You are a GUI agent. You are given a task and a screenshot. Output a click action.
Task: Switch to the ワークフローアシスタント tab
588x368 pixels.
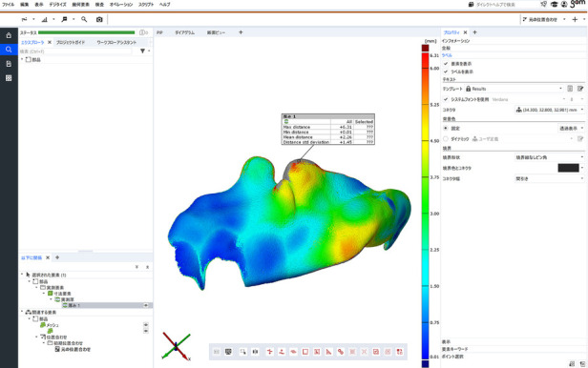coord(116,43)
